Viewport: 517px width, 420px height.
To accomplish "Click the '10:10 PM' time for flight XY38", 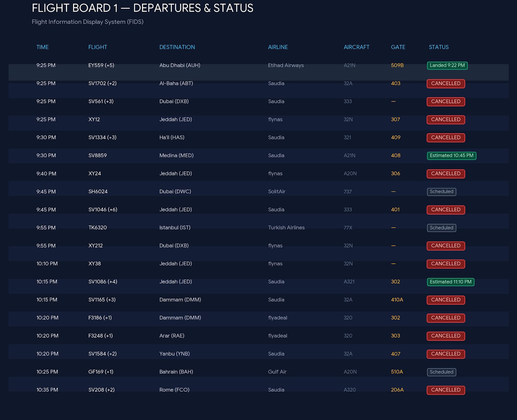I will 47,264.
